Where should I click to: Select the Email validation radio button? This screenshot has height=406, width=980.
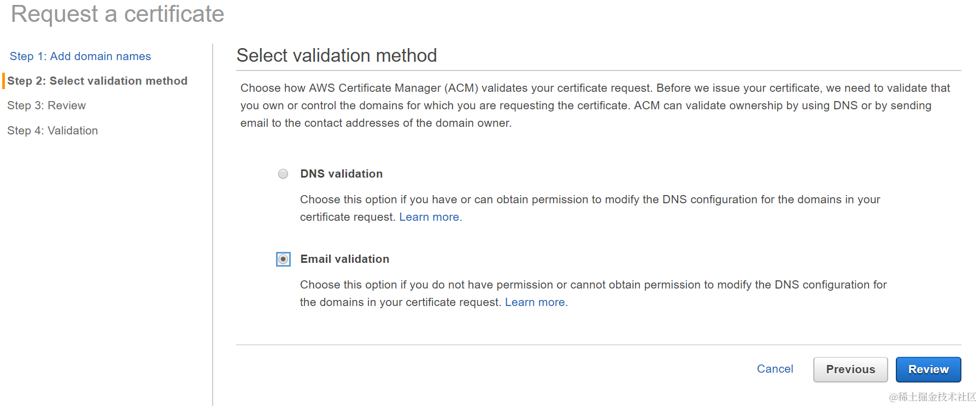tap(283, 259)
